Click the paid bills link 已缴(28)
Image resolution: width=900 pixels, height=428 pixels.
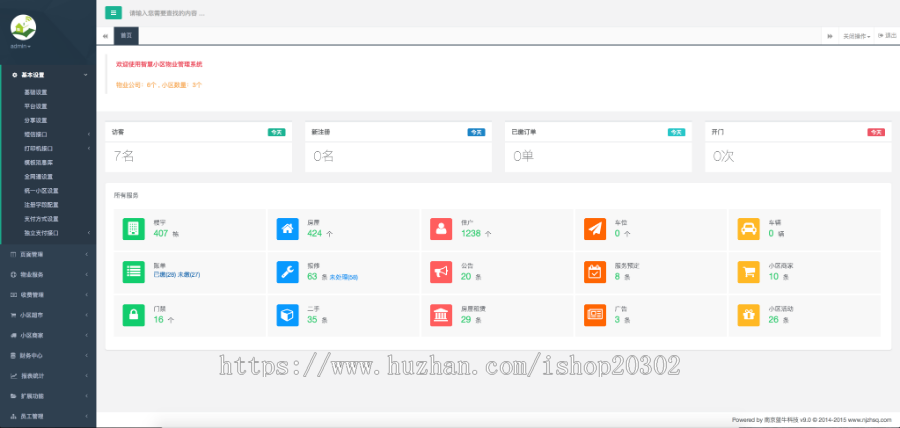coord(165,275)
